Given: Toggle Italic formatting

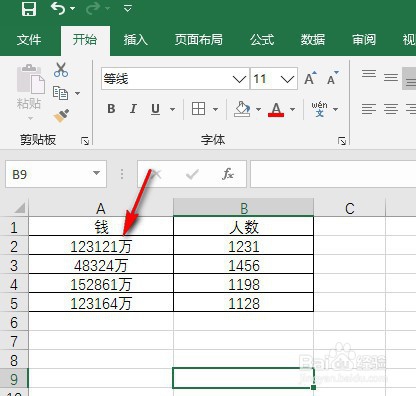Looking at the screenshot, I should click(x=133, y=109).
